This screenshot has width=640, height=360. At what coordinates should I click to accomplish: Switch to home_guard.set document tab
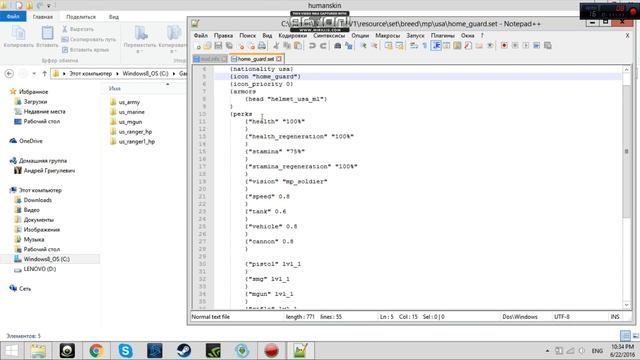(x=256, y=59)
